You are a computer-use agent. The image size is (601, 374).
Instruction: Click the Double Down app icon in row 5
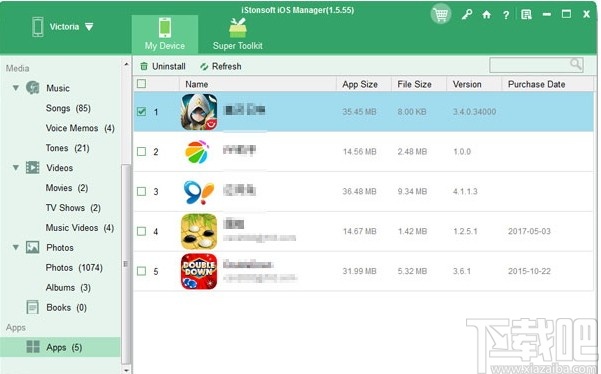(199, 271)
